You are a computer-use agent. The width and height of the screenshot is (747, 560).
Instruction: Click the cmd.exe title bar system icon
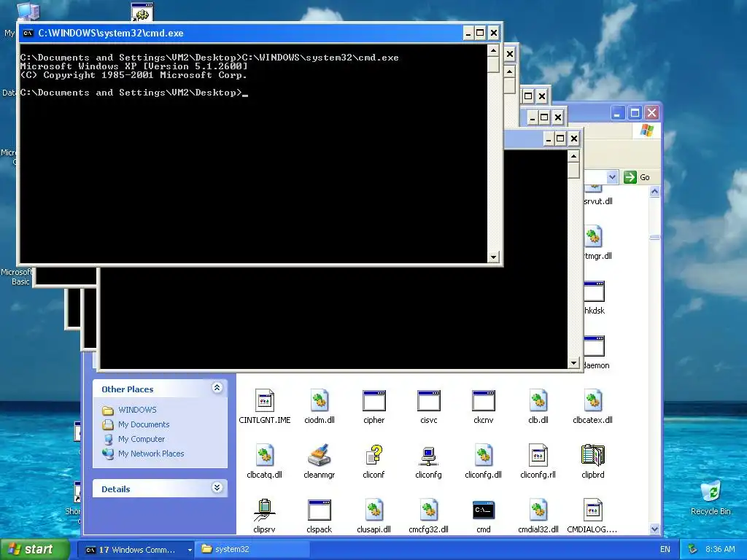tap(28, 33)
